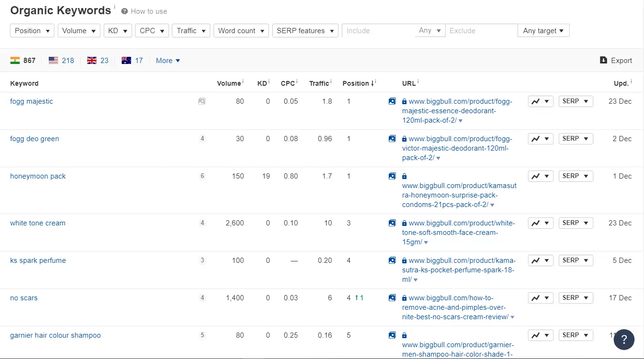Expand URL dropdown arrow for no scars
The width and height of the screenshot is (644, 359).
coord(512,317)
